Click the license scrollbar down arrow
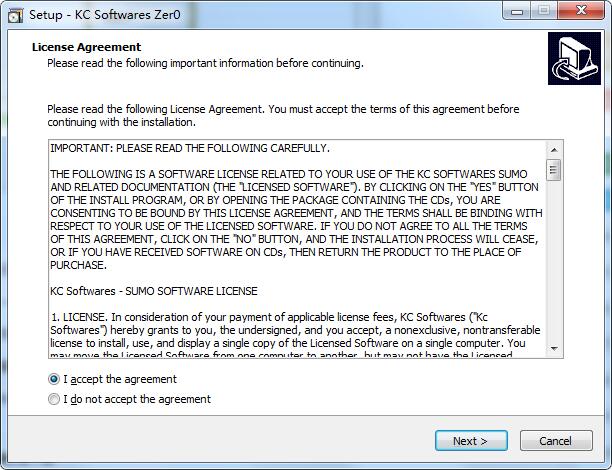 click(x=553, y=350)
